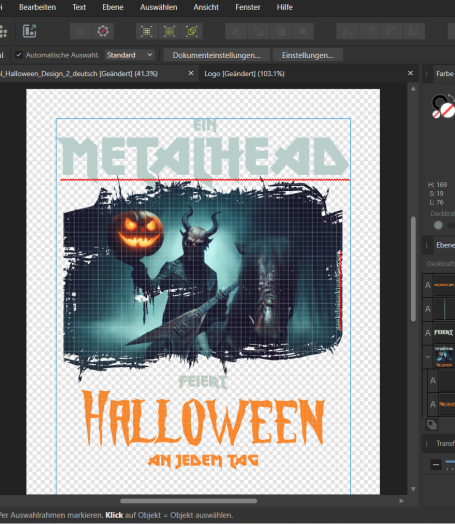Select the nested Halloween text layer
The image size is (455, 524).
tap(442, 404)
